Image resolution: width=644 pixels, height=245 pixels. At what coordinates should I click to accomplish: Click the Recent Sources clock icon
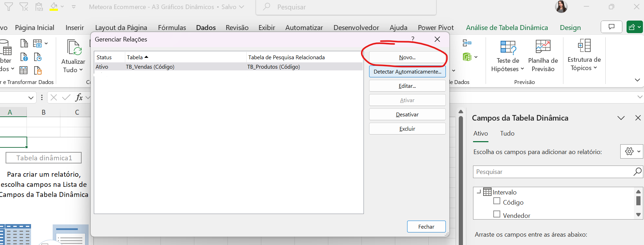[38, 57]
